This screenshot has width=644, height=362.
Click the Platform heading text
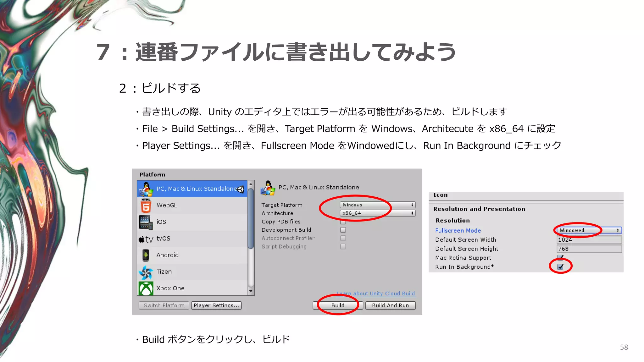click(152, 175)
